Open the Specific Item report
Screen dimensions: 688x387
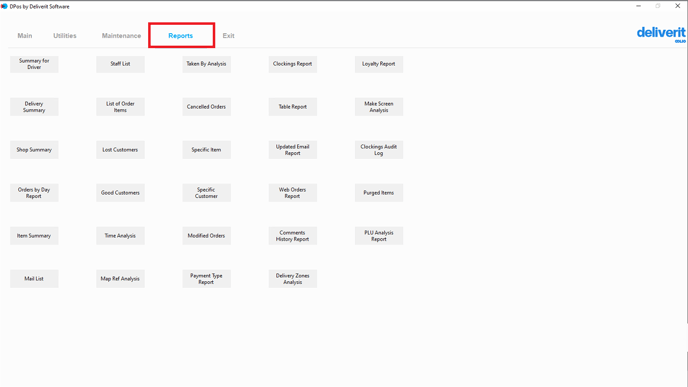pos(206,150)
